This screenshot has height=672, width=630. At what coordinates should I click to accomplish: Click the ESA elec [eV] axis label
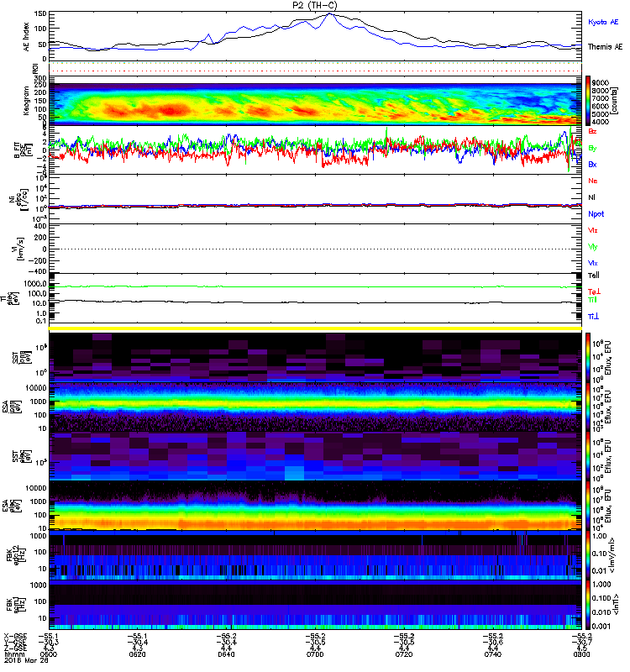point(11,506)
